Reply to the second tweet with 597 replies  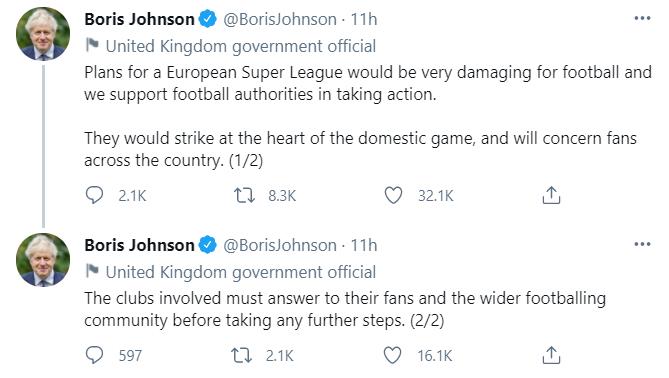(x=94, y=355)
